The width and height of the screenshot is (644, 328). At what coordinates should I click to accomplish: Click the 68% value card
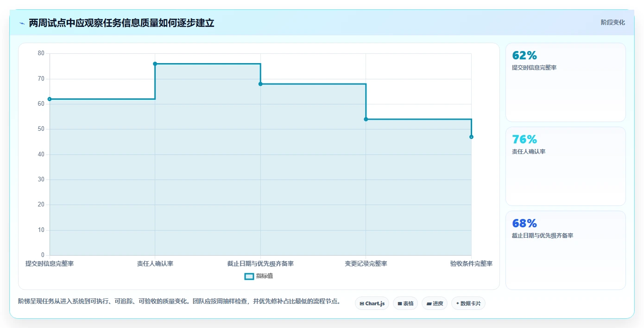coord(565,250)
